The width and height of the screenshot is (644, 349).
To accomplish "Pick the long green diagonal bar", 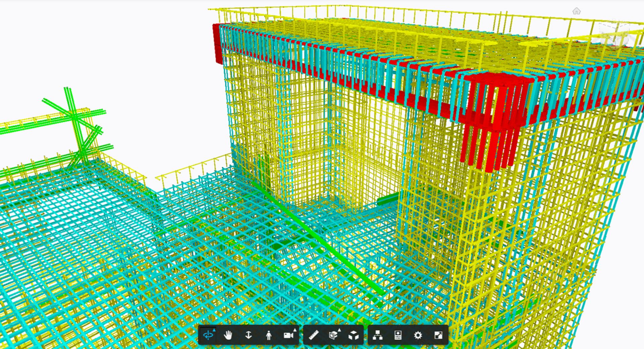I will (x=322, y=242).
